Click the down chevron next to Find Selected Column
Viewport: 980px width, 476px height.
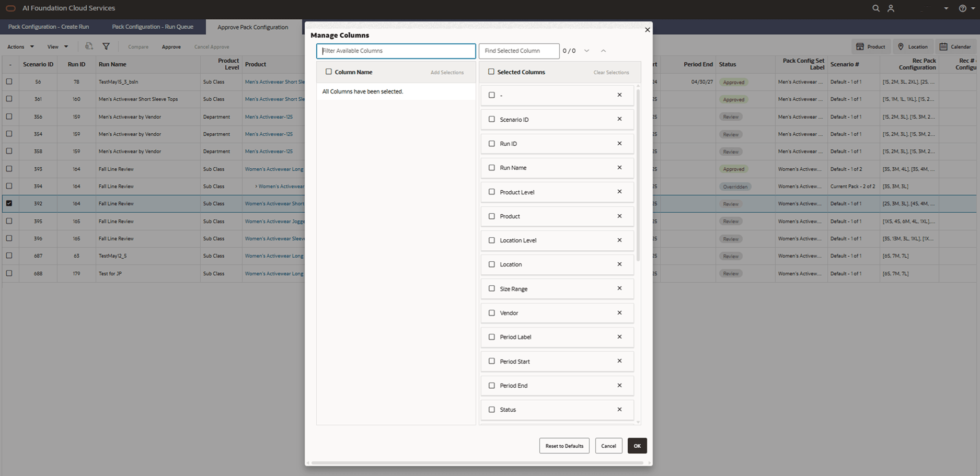tap(586, 51)
